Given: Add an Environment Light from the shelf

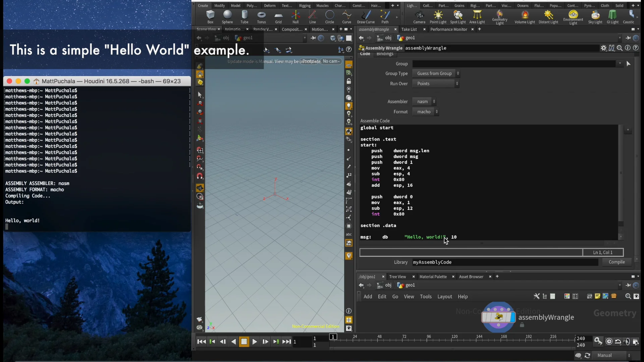Looking at the screenshot, I should (573, 17).
